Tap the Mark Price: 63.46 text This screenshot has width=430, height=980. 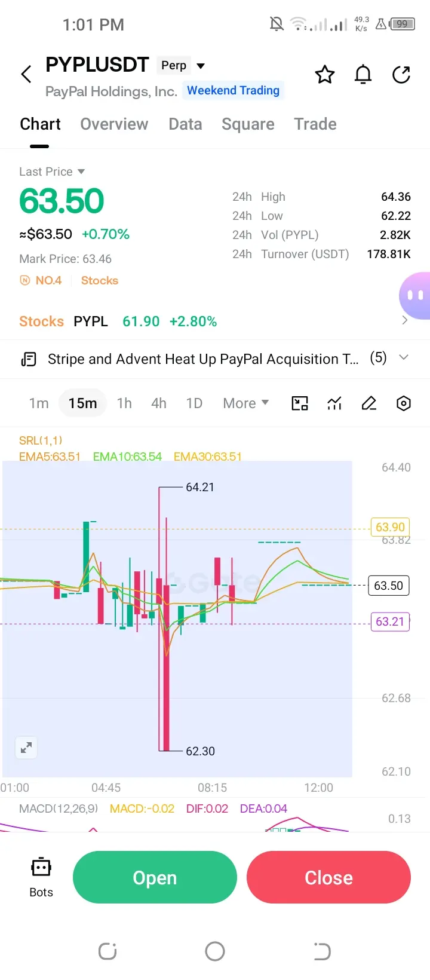coord(65,259)
